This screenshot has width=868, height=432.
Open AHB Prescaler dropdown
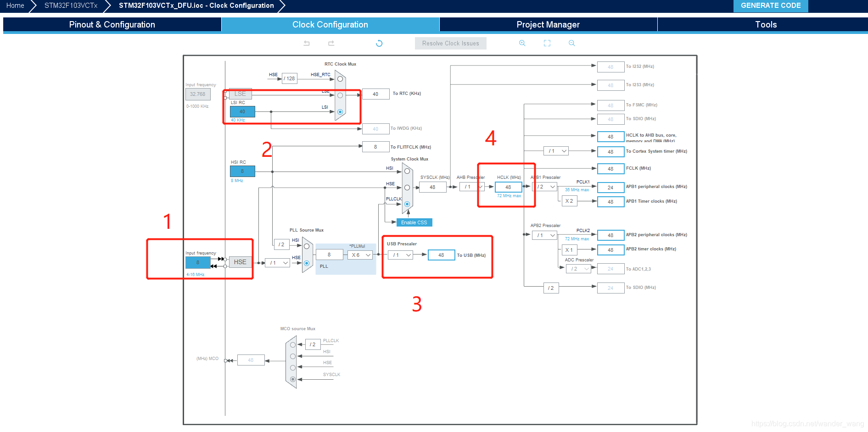point(472,187)
